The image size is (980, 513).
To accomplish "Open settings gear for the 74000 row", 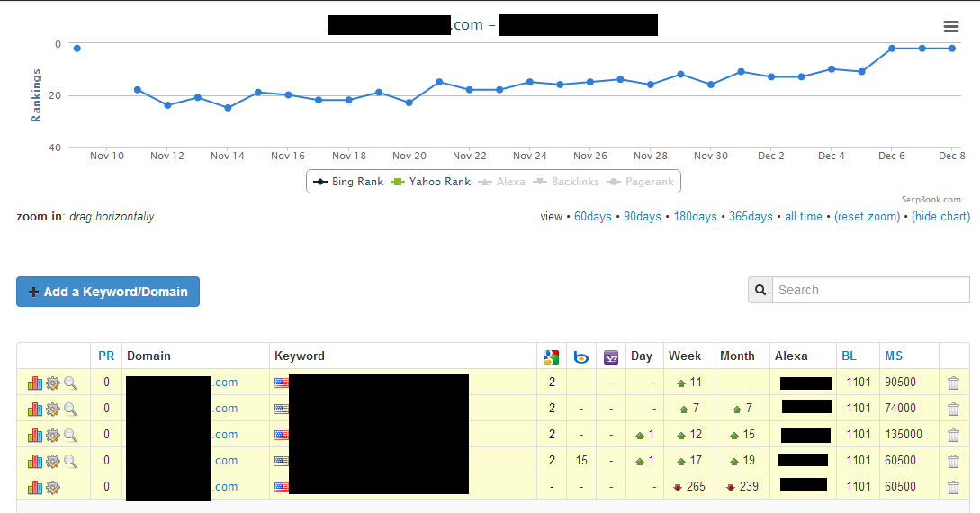I will 53,409.
